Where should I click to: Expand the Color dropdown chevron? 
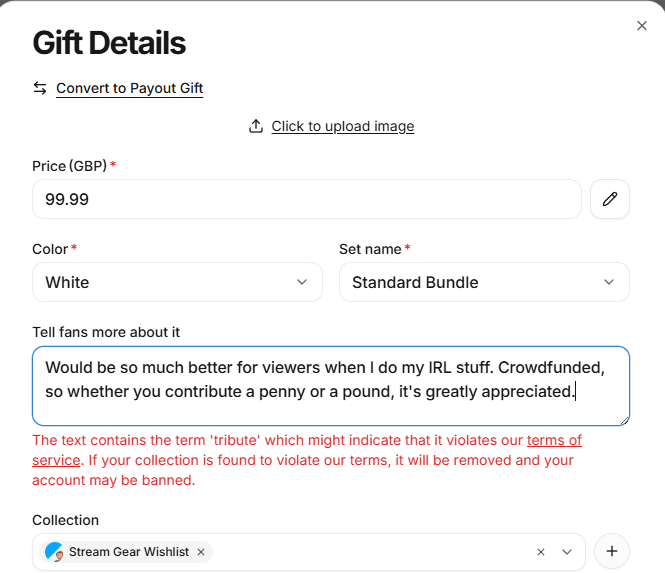point(302,282)
